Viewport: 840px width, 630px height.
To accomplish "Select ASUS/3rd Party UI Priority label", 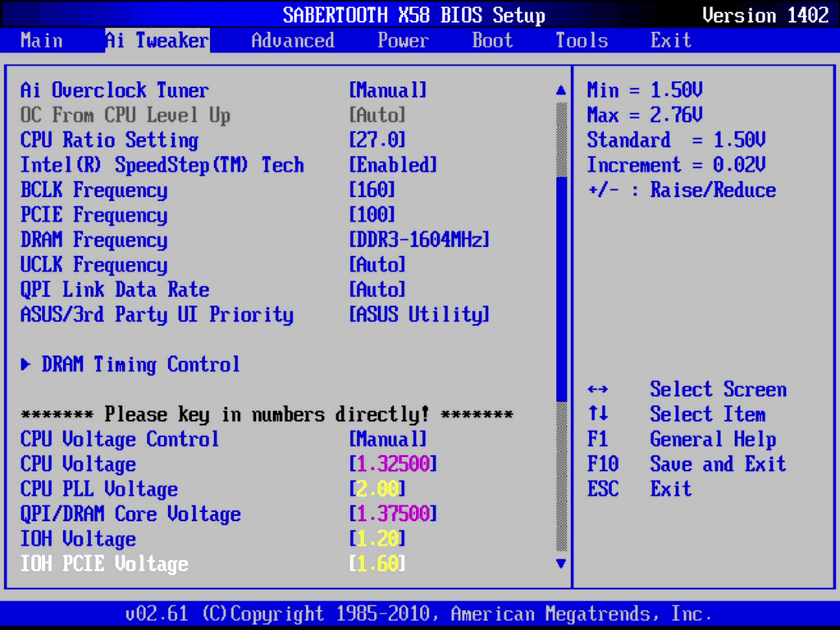I will 157,315.
